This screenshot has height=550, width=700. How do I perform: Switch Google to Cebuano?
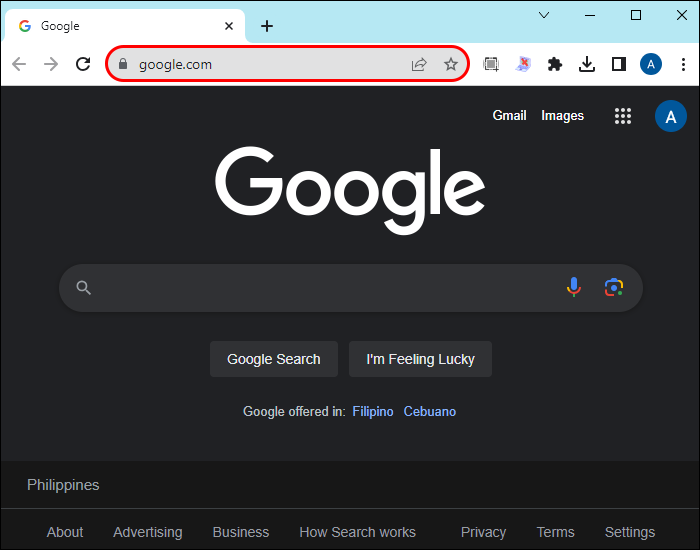point(429,412)
